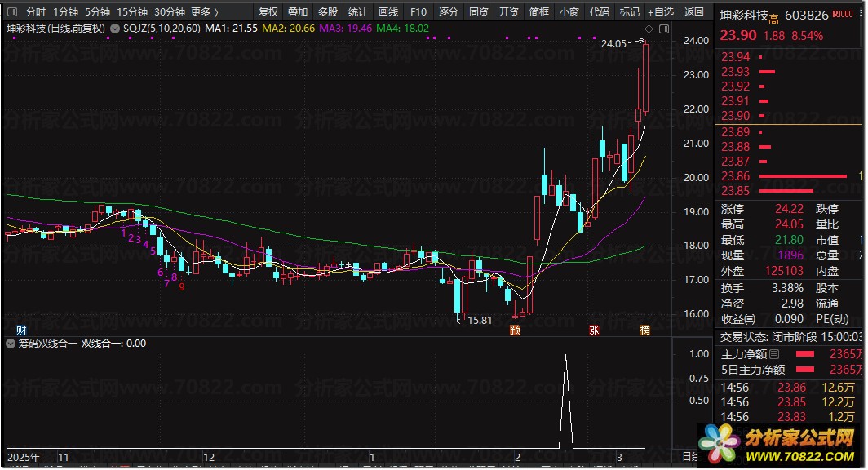Click the 15.81 low price label
868x470 pixels.
coord(480,321)
